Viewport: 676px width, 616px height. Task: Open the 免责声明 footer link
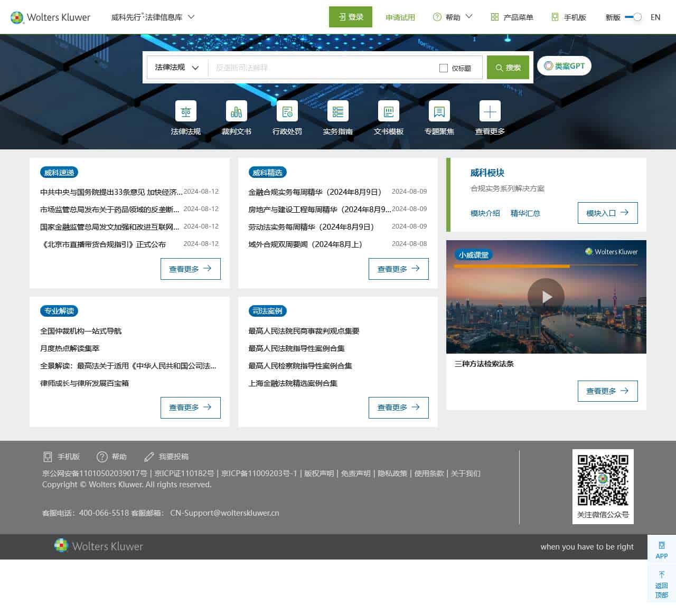click(356, 473)
